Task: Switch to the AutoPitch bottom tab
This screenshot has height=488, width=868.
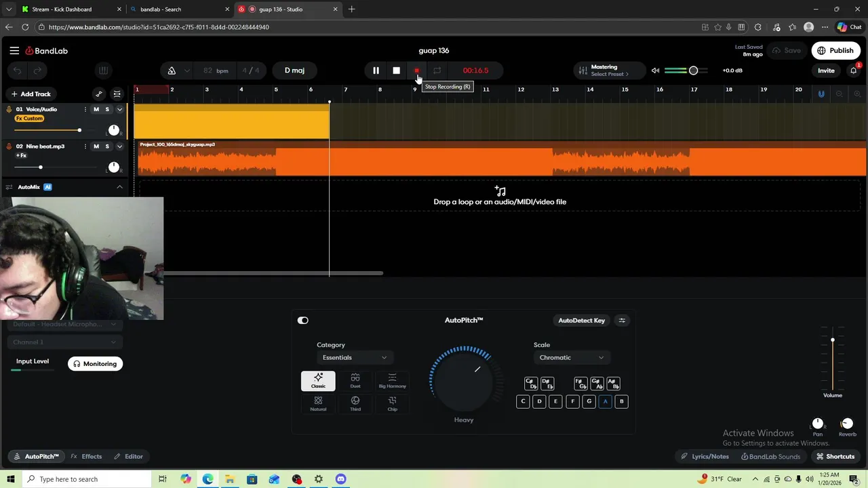Action: click(x=36, y=457)
